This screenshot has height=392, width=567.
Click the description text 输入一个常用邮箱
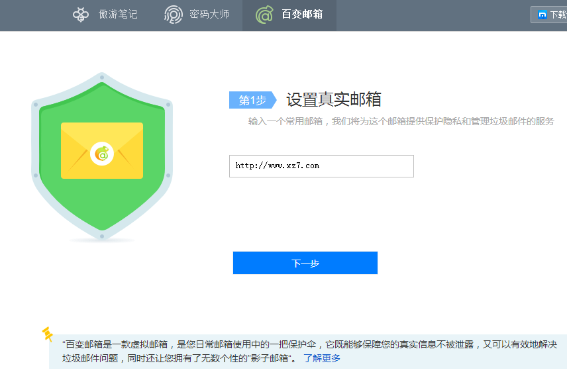point(401,121)
